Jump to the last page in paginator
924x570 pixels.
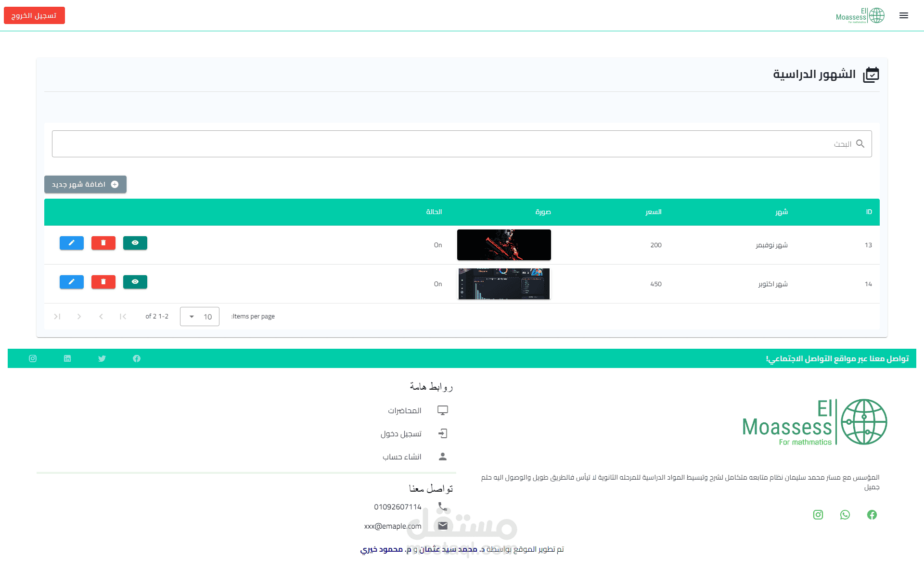(57, 317)
